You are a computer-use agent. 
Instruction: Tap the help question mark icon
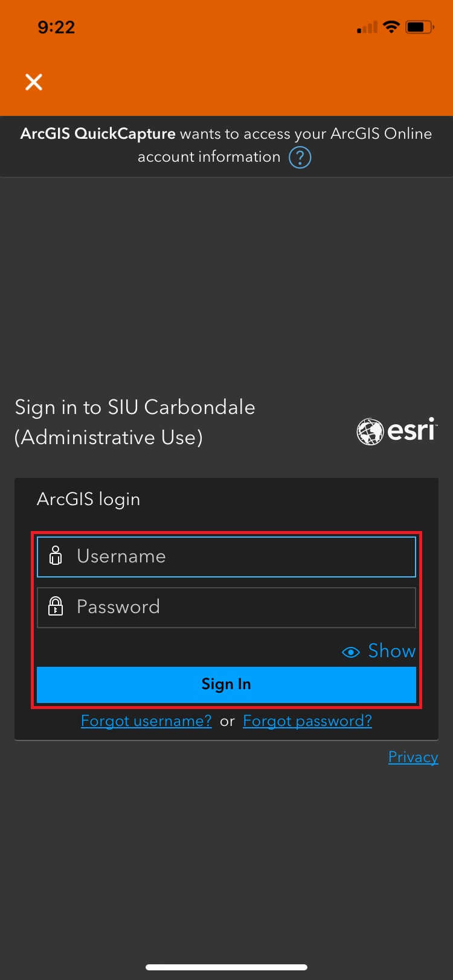300,157
